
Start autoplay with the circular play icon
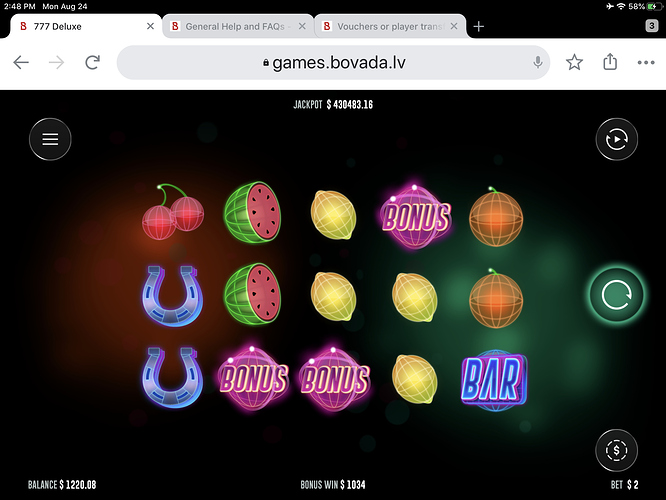pyautogui.click(x=616, y=139)
